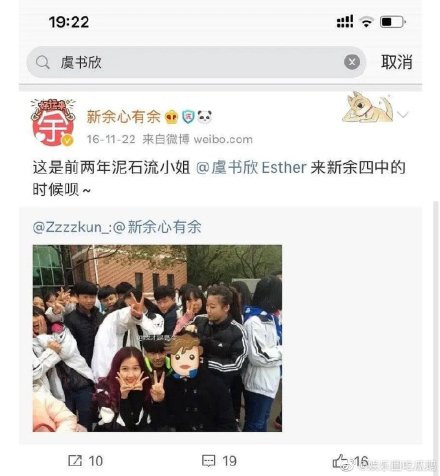Viewport: 440px width, 476px height.
Task: Tap the shield badge icon
Action: (x=188, y=117)
